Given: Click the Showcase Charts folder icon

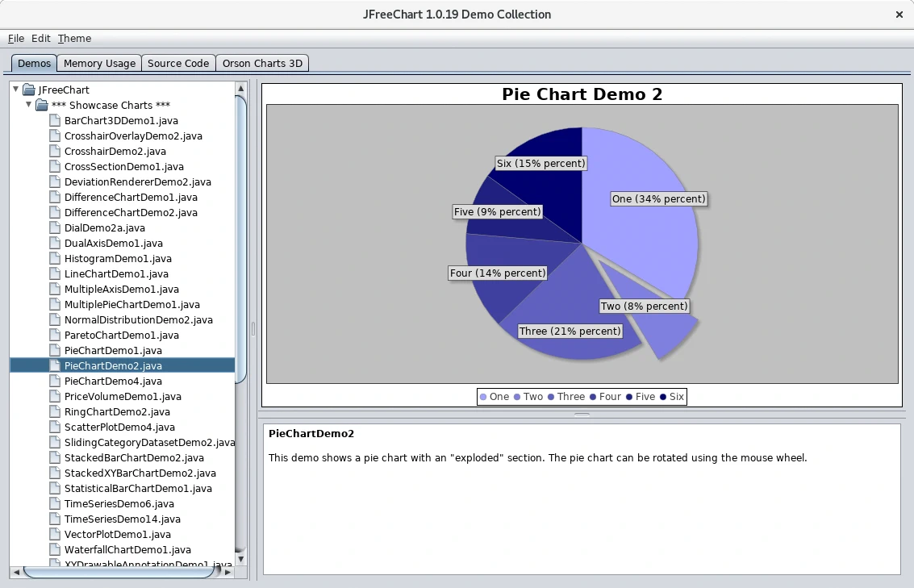Looking at the screenshot, I should [x=42, y=105].
